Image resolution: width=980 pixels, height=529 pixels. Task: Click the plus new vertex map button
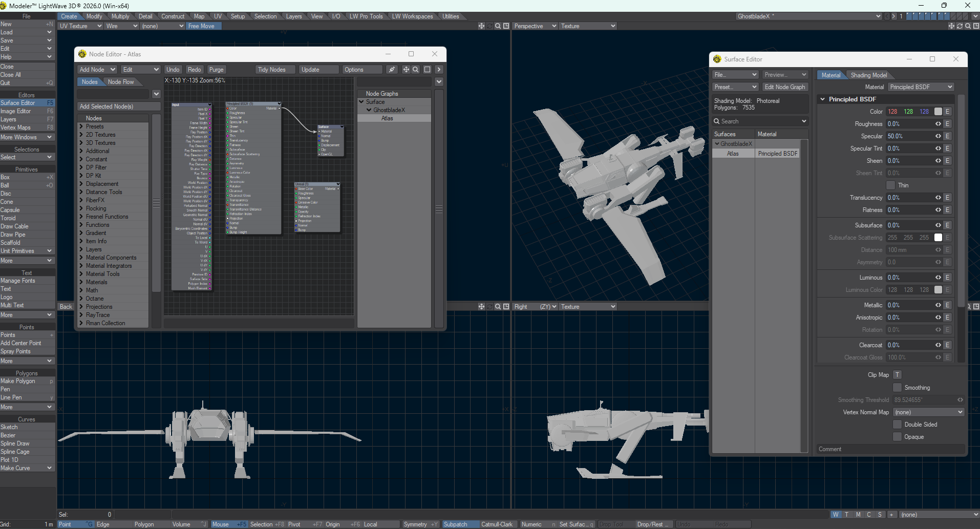click(891, 515)
